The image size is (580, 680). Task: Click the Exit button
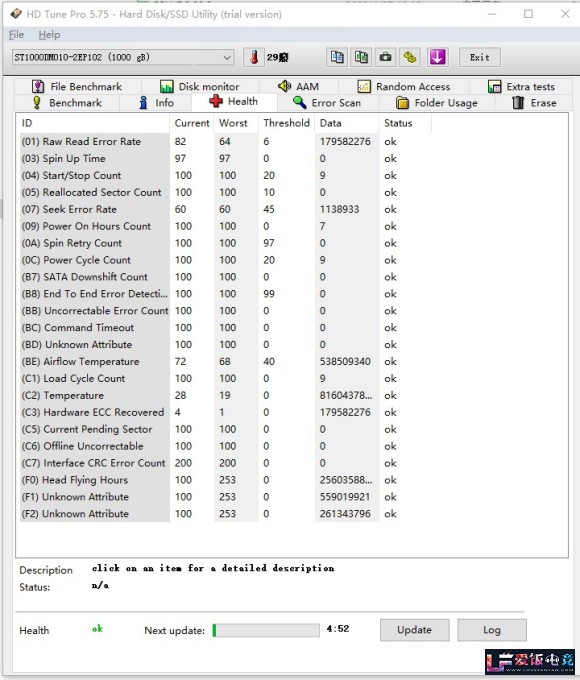pyautogui.click(x=480, y=57)
